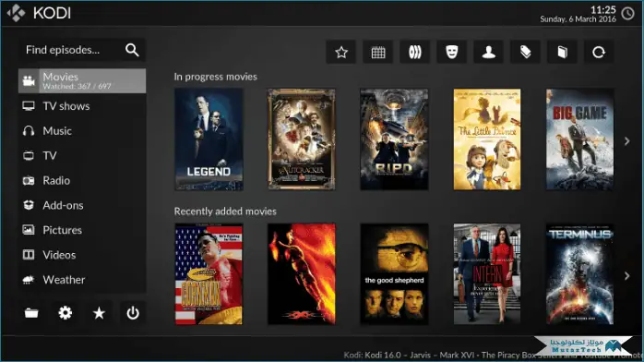Click the Find episodes search field
This screenshot has width=644, height=362.
(82, 50)
